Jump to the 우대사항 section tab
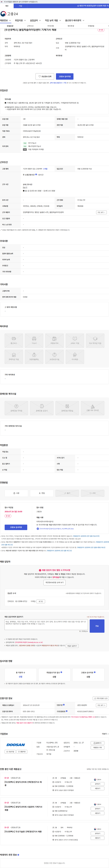This screenshot has height=868, width=109. pyautogui.click(x=50, y=26)
